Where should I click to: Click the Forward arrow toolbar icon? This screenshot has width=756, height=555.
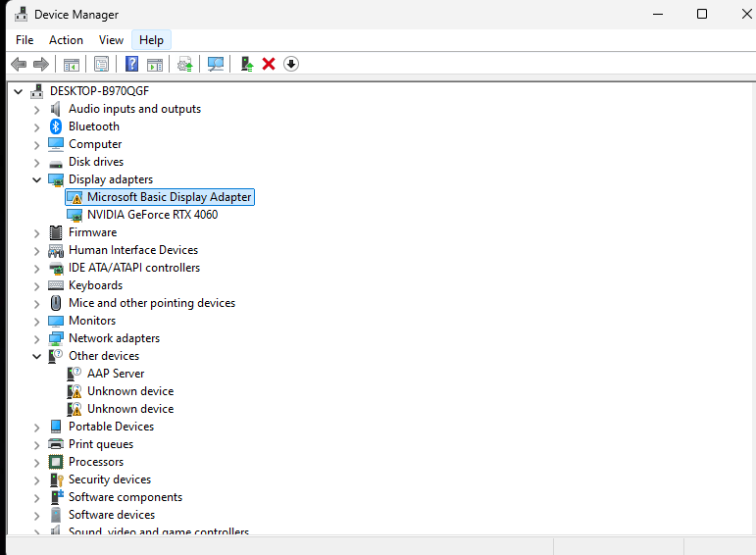point(41,64)
